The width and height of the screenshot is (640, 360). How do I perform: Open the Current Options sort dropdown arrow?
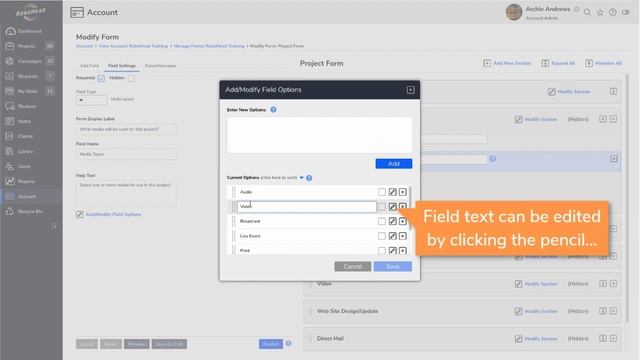tap(302, 178)
